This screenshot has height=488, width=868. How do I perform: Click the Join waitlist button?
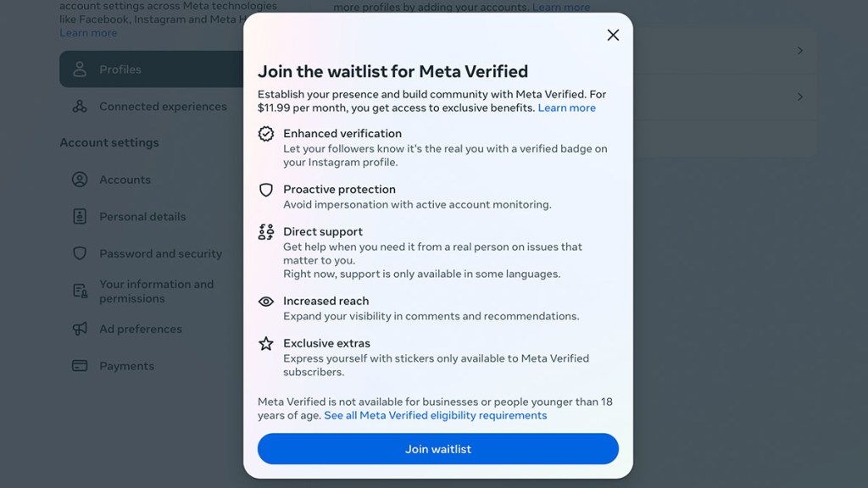point(437,449)
